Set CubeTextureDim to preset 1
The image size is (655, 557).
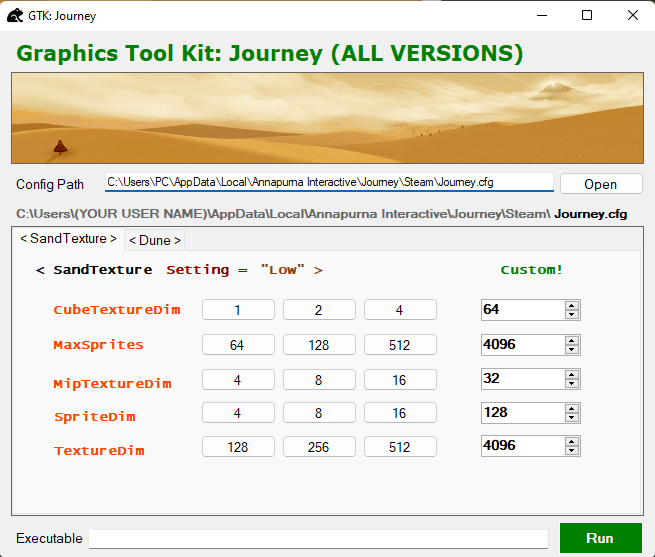238,310
